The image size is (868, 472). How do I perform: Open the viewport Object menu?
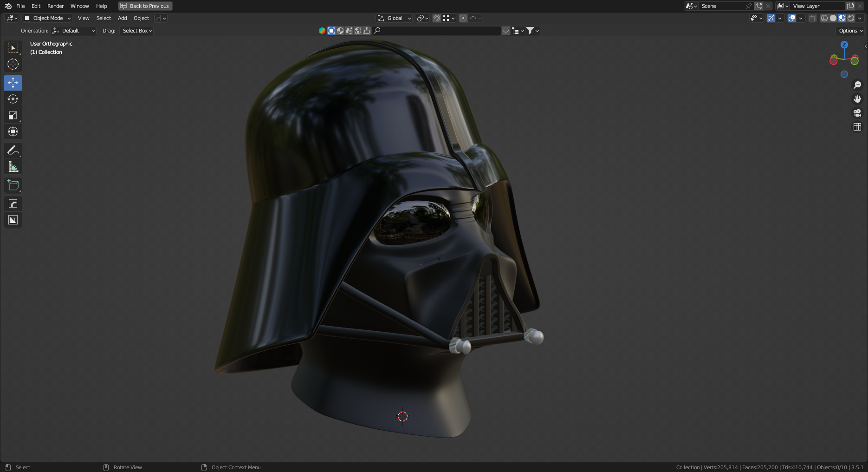(x=141, y=18)
